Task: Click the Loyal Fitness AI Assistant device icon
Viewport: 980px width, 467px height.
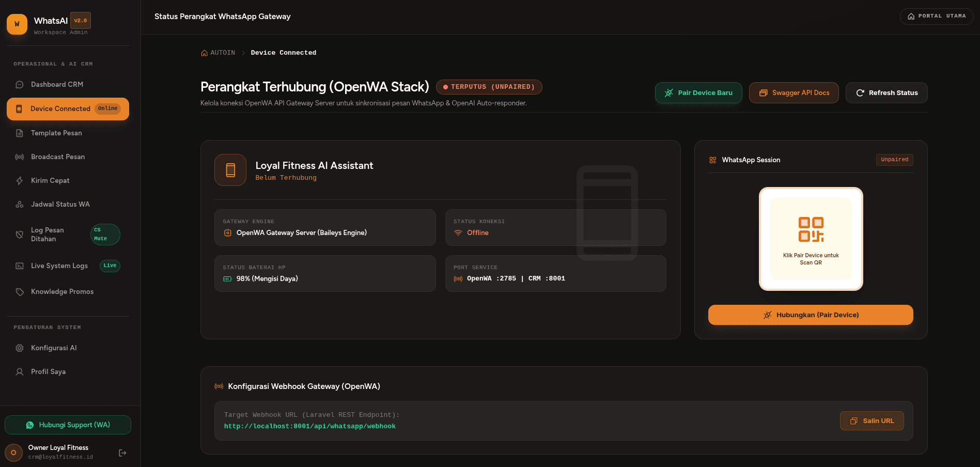Action: (x=230, y=170)
